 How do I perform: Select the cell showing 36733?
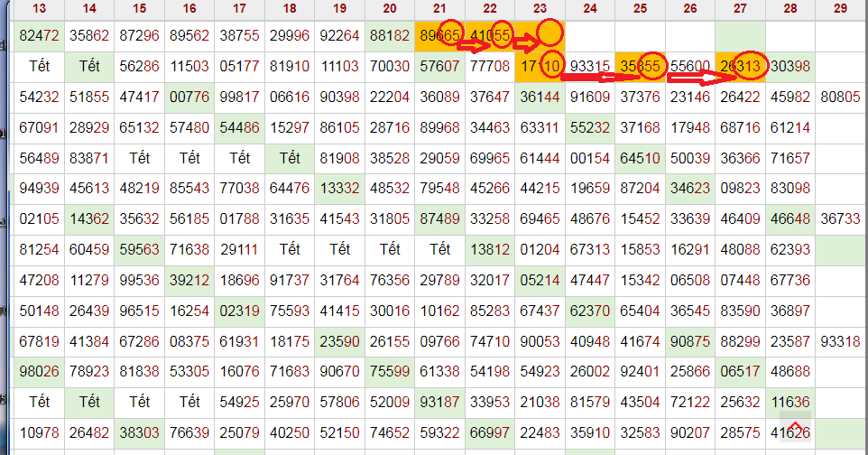[x=840, y=218]
